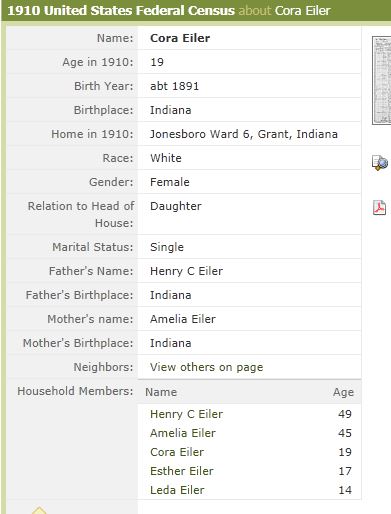Viewport: 391px width, 514px height.
Task: Open Esther Eiler household member record
Action: click(x=182, y=471)
